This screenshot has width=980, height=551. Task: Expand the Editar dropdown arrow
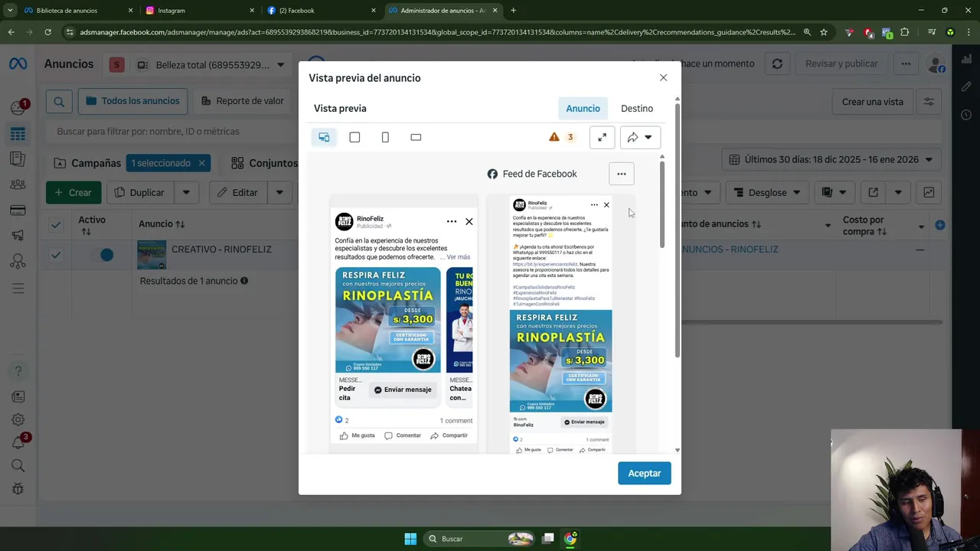pos(279,192)
